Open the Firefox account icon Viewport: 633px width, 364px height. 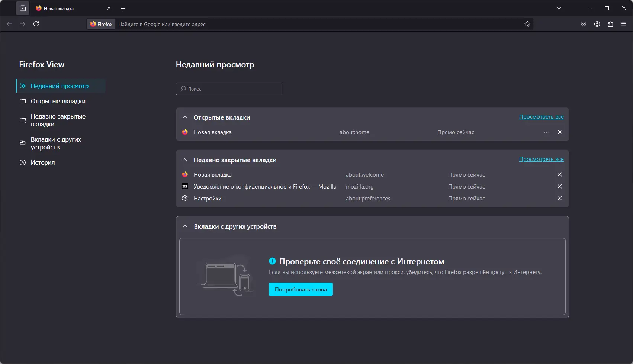tap(597, 24)
